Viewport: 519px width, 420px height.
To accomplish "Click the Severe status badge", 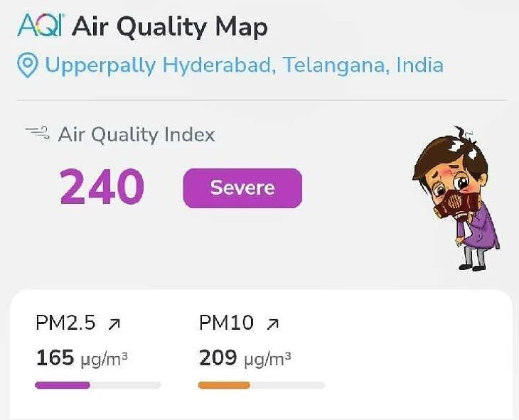I will pyautogui.click(x=242, y=188).
